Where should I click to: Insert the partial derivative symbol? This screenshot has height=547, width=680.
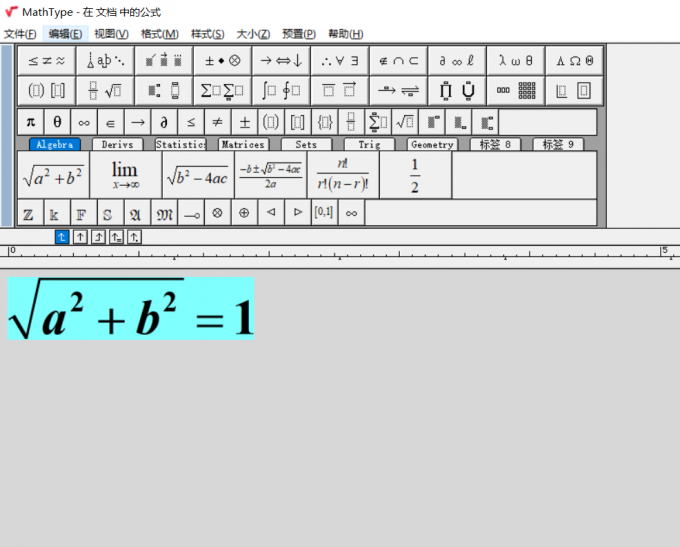[x=165, y=123]
